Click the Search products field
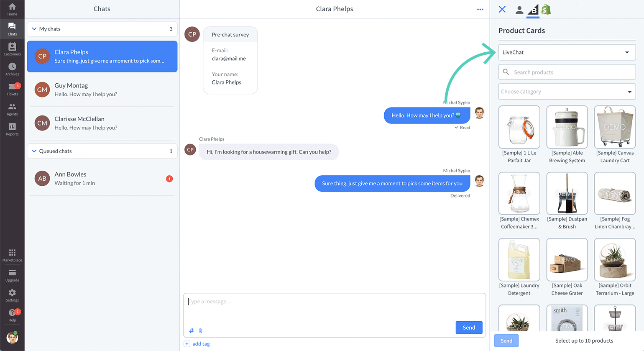The width and height of the screenshot is (644, 351). coord(567,72)
